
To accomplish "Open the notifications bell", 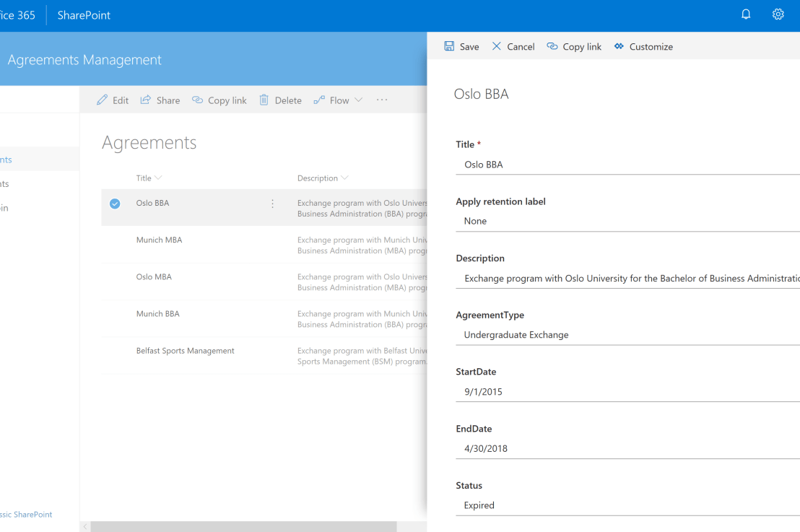I will tap(746, 14).
